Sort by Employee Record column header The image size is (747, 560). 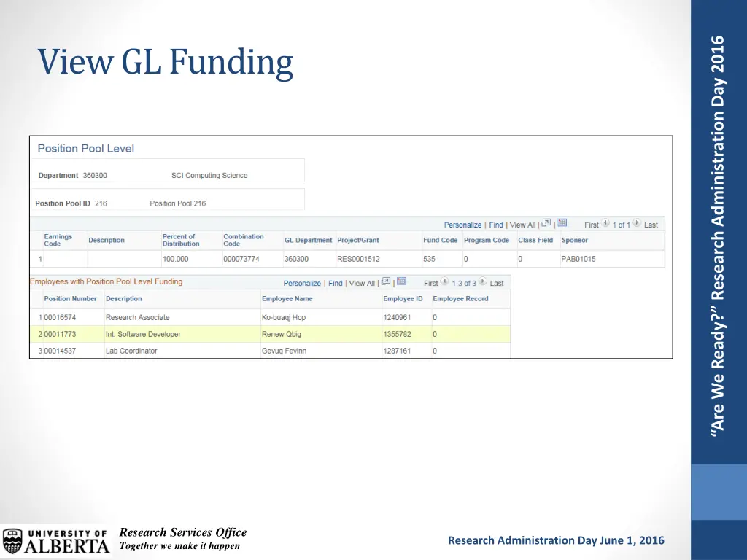tap(461, 298)
